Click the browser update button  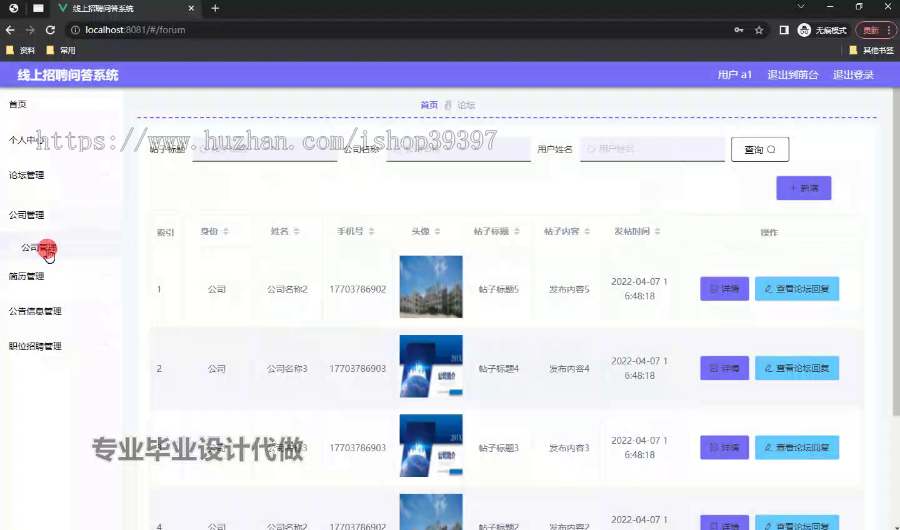(x=874, y=30)
